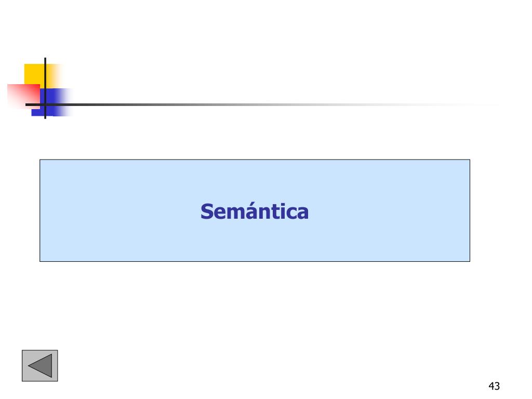Select the Semántica title text
The image size is (532, 399).
(x=255, y=211)
